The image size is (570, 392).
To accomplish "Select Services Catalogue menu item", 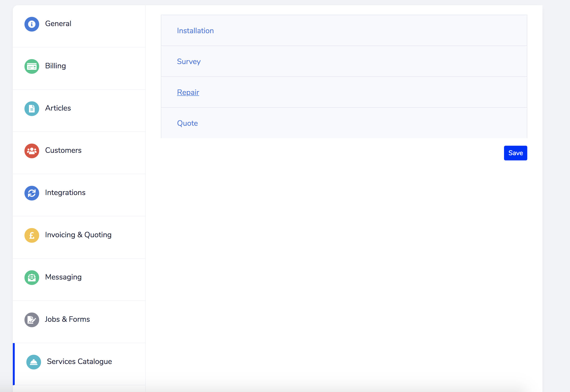I will point(79,364).
